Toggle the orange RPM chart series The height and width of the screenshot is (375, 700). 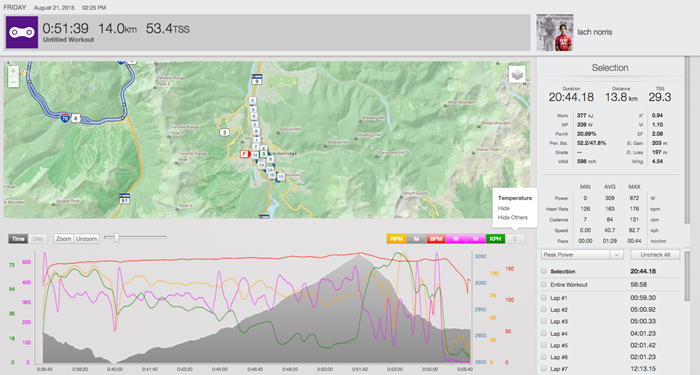396,239
